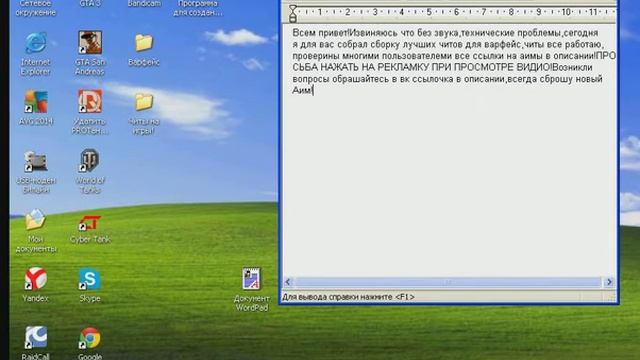640x360 pixels.
Task: Select the GTA San Andreas shortcut
Action: point(90,42)
